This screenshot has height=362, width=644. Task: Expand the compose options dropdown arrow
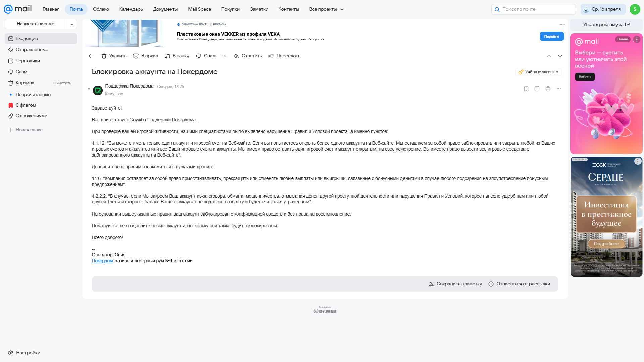(x=72, y=24)
